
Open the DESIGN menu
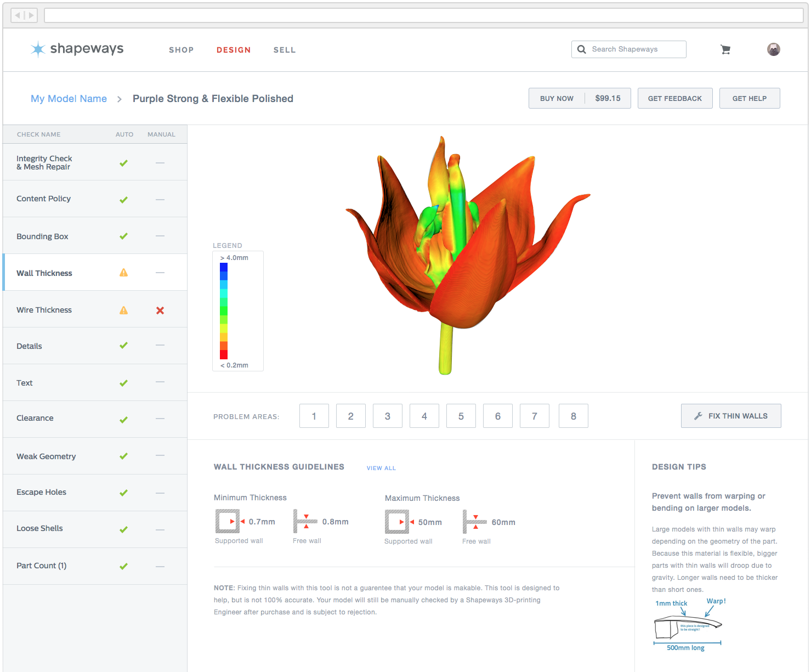[x=234, y=50]
